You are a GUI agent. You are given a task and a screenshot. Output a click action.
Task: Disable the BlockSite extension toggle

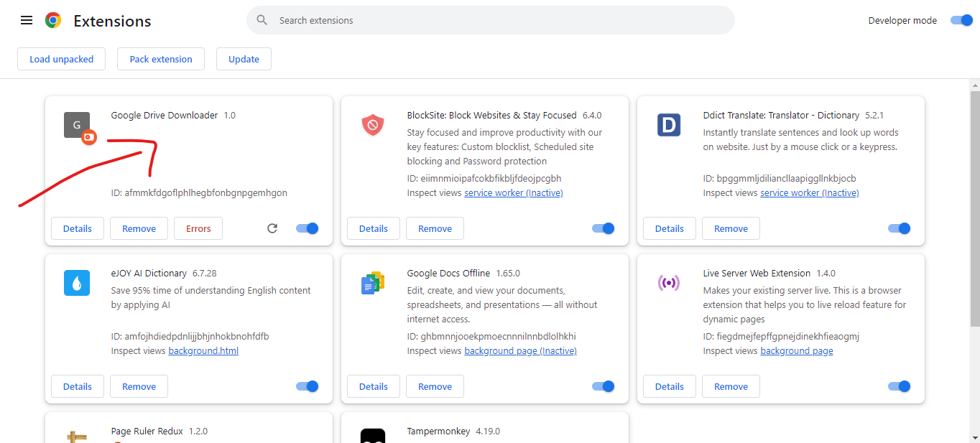click(x=603, y=228)
